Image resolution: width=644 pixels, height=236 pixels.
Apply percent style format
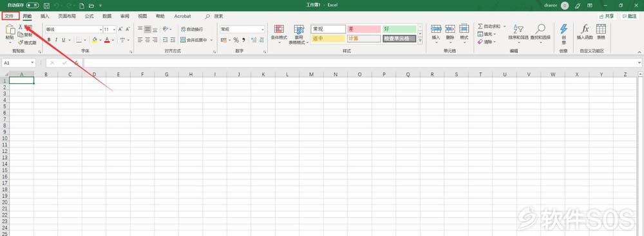(x=236, y=40)
